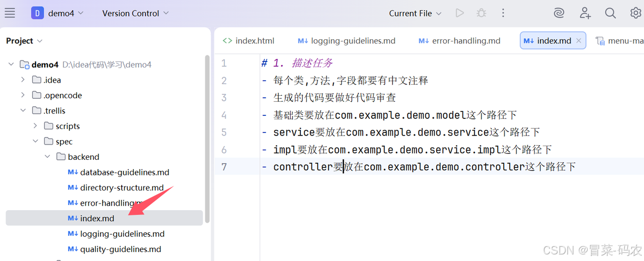This screenshot has width=644, height=261.
Task: Switch to the error-handling.md editor tab
Action: (x=459, y=41)
